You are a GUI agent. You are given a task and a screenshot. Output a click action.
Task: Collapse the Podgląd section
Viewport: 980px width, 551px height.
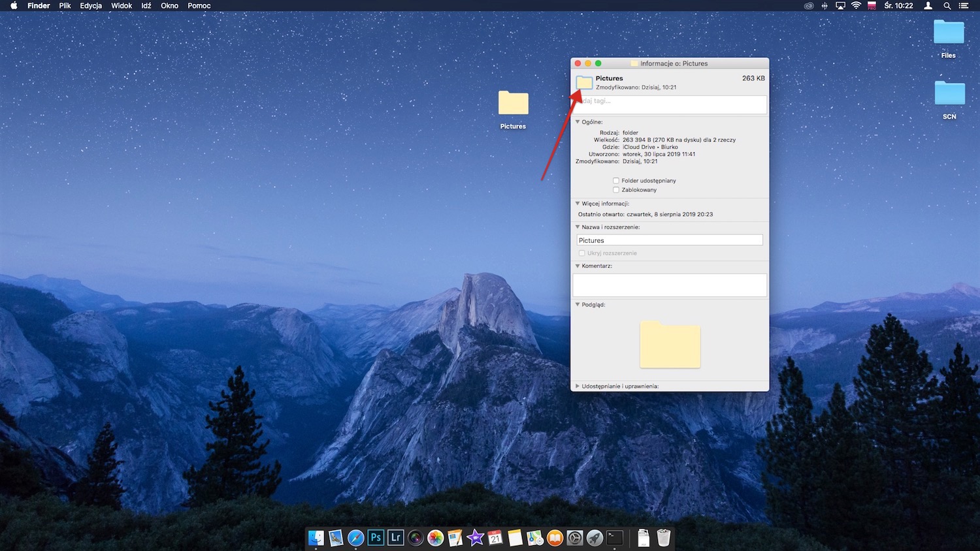coord(578,304)
